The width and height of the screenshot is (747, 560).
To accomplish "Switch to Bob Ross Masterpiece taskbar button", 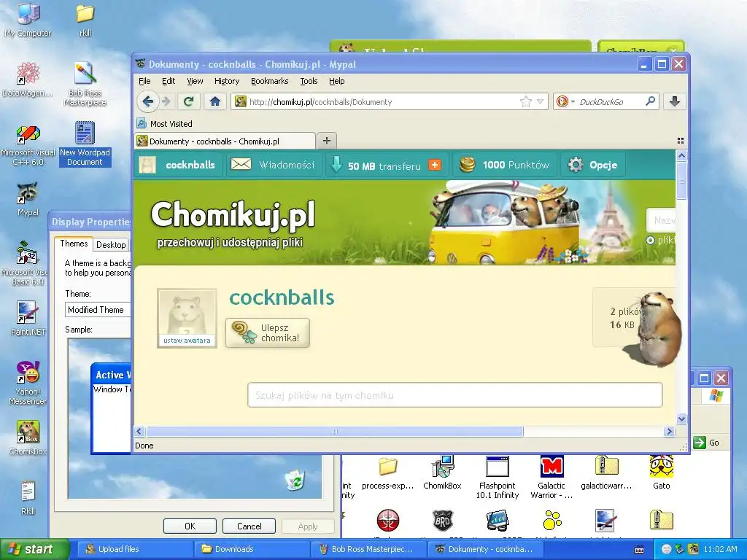I will (369, 549).
